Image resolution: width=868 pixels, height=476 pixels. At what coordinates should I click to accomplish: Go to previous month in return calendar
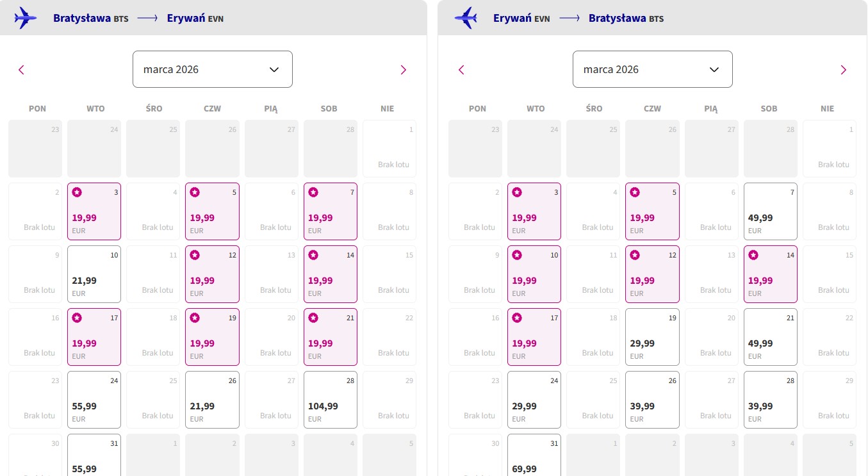tap(461, 70)
